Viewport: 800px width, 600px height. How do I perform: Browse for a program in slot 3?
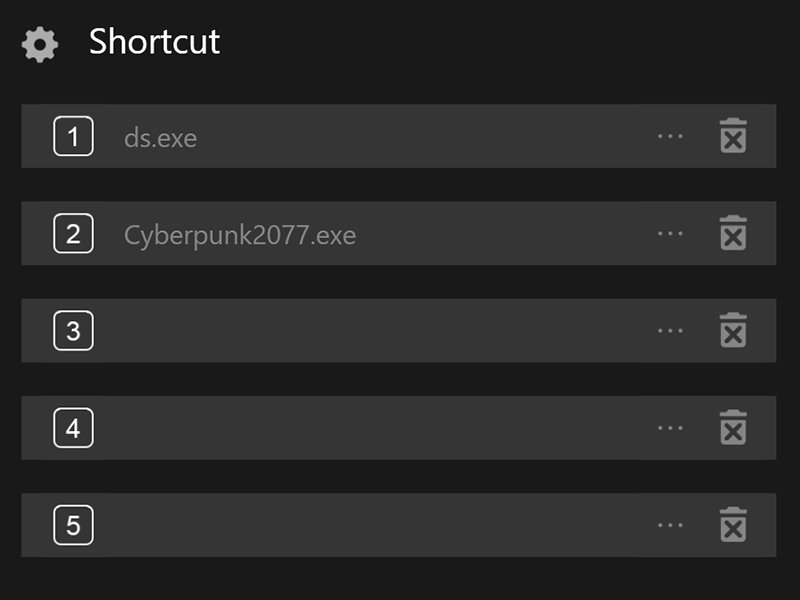[x=670, y=330]
